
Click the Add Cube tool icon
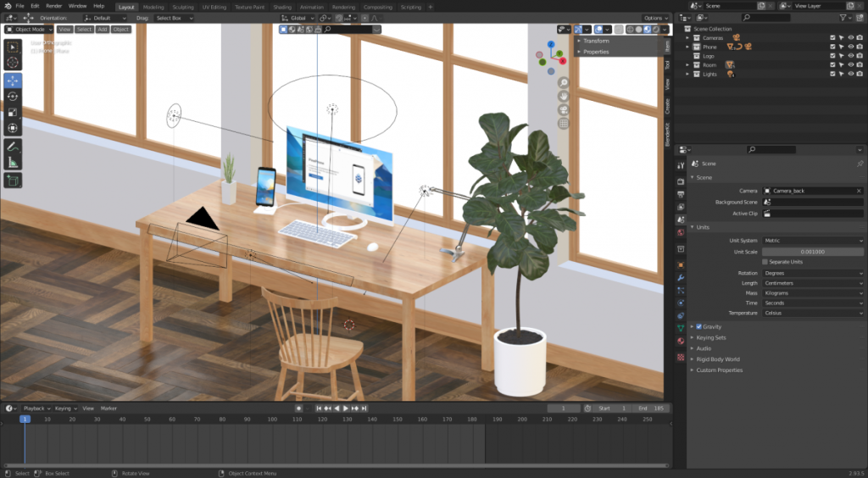14,181
